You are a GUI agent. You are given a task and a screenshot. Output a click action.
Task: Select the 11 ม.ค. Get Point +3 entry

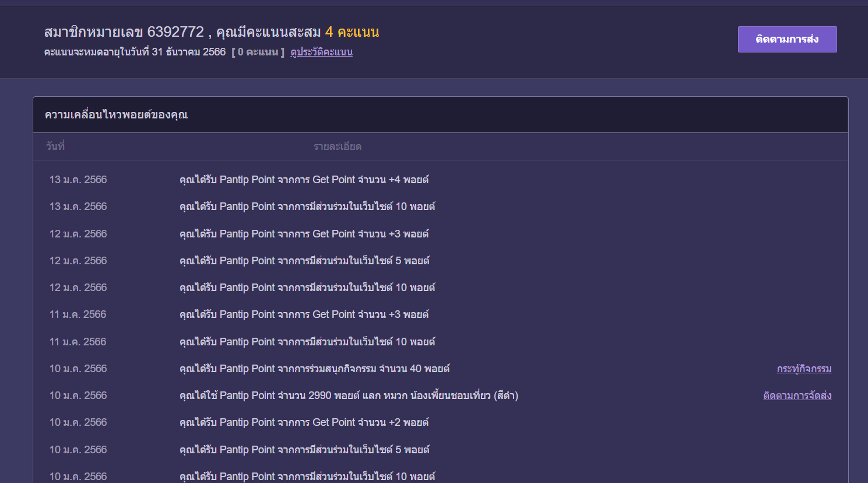coord(304,314)
